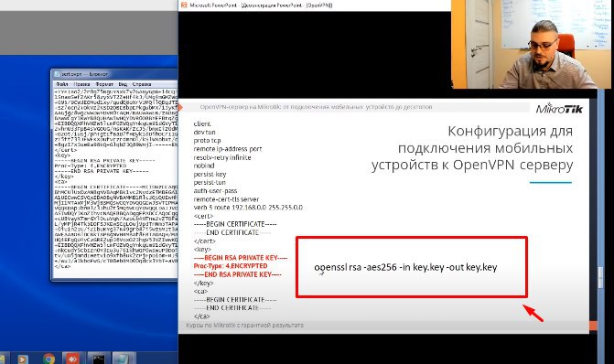Click the webcam video overlay of presenter
The height and width of the screenshot is (364, 614).
(531, 44)
